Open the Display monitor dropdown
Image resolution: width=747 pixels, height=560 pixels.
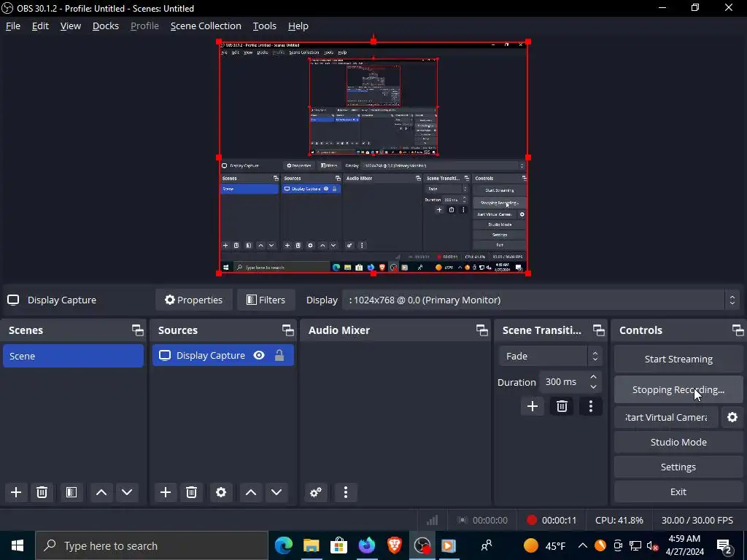click(540, 300)
